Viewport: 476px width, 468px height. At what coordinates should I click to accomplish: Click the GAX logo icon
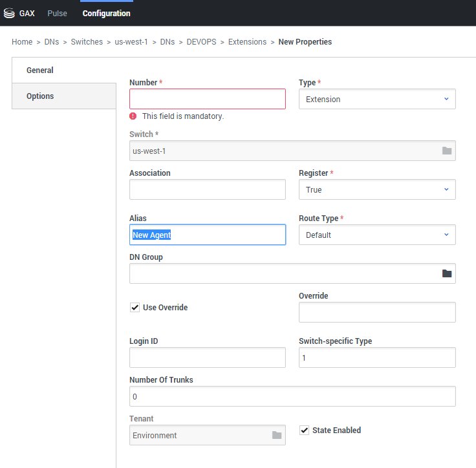[x=9, y=13]
